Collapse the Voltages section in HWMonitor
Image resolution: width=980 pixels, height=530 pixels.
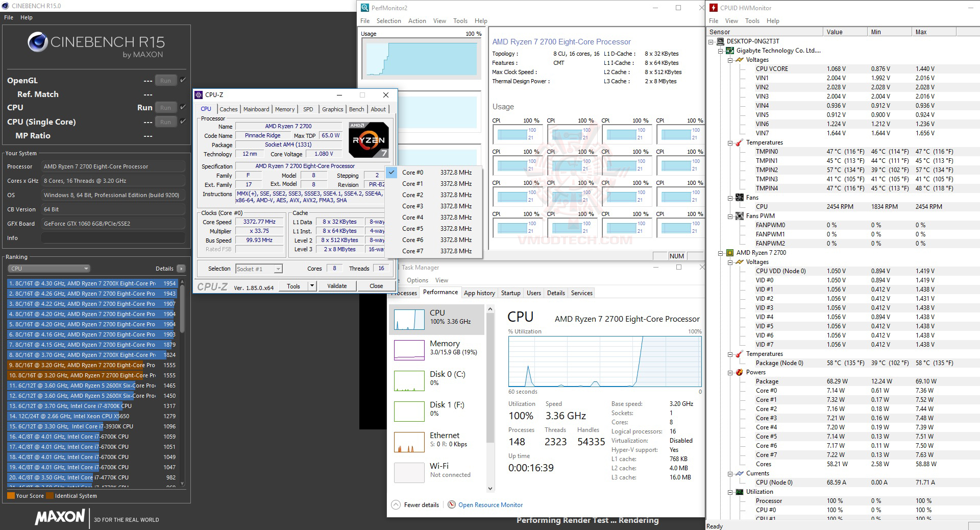click(x=730, y=60)
